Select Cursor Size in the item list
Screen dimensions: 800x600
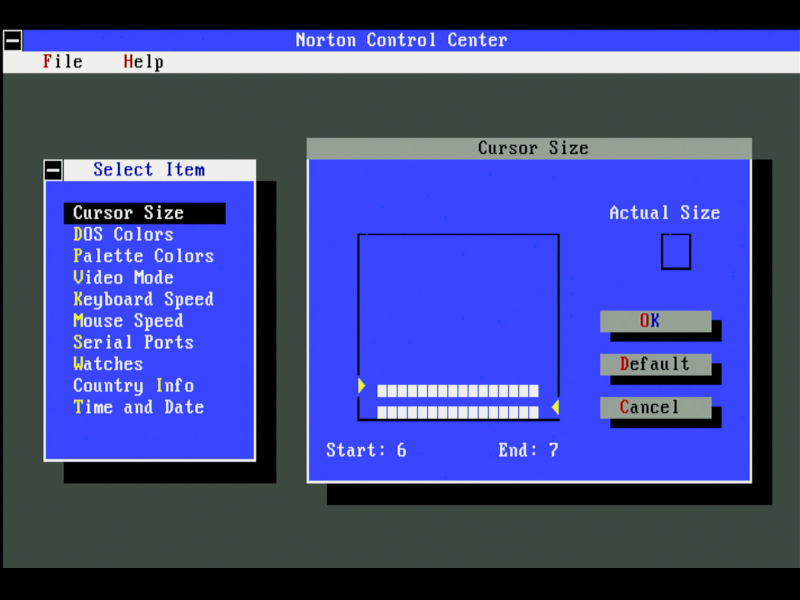pos(145,213)
